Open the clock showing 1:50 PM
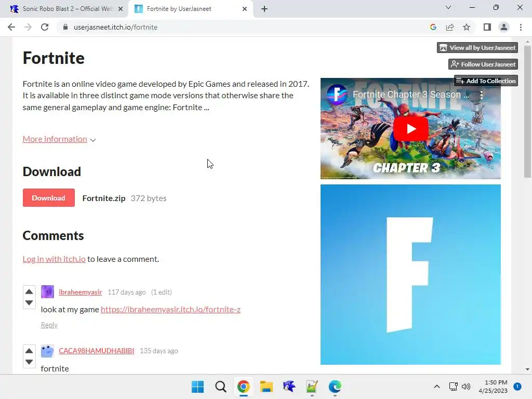The image size is (532, 399). (x=493, y=387)
